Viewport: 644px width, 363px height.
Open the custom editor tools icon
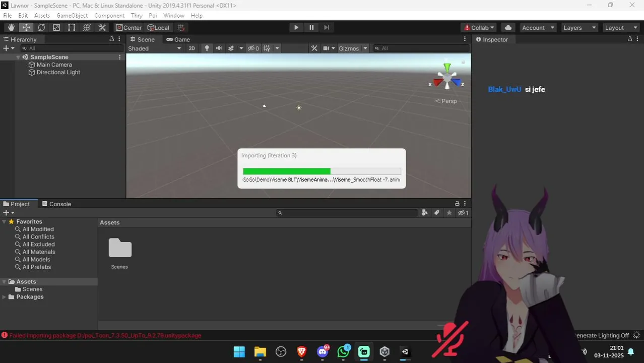click(x=102, y=28)
